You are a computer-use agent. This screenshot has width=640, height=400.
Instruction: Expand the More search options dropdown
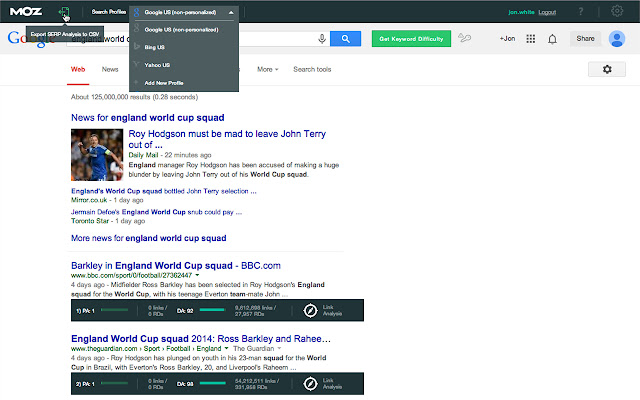tap(267, 70)
